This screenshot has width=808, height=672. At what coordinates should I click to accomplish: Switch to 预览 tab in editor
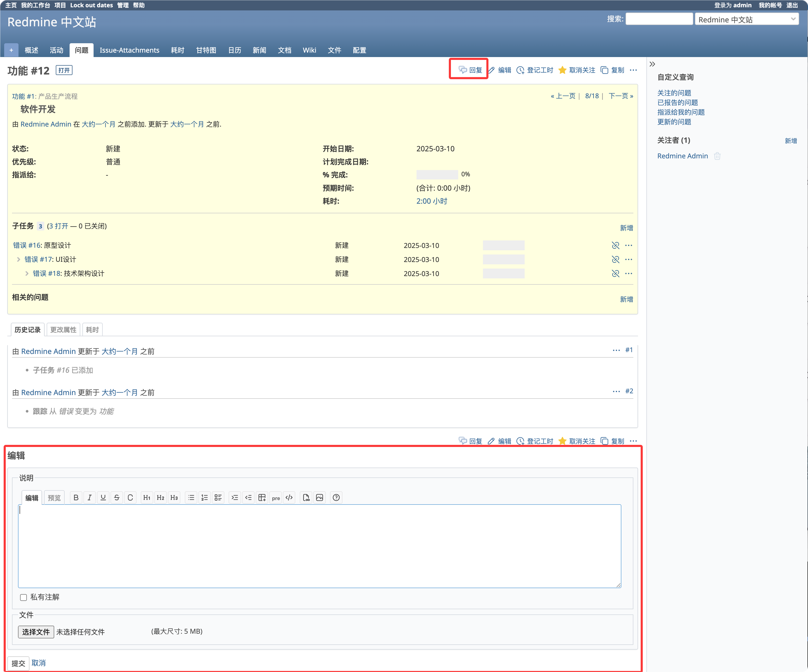(x=54, y=498)
